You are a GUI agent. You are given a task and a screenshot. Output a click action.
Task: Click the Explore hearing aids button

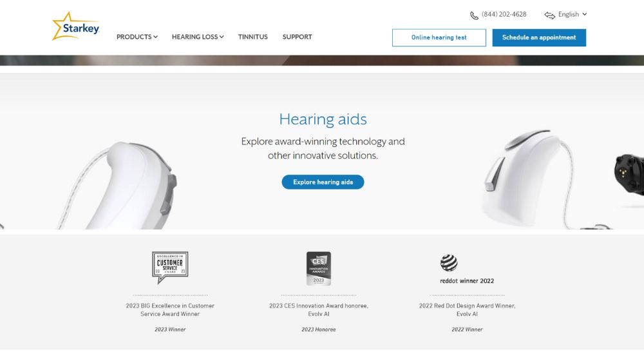coord(323,182)
